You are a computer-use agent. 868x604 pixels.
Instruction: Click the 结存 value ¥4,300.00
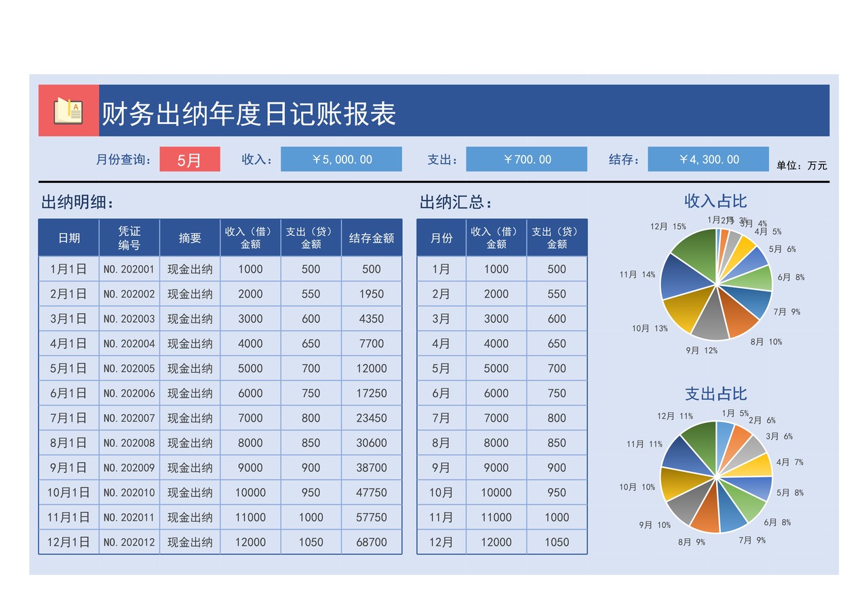[x=708, y=159]
